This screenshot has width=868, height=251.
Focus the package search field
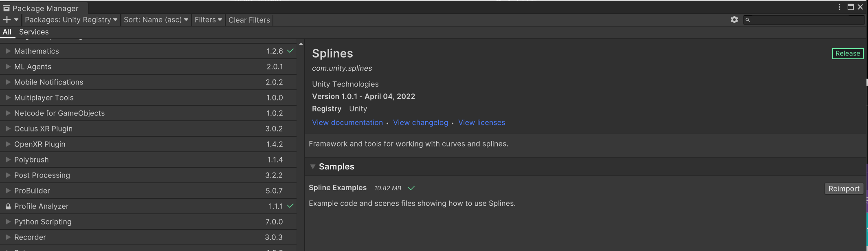[804, 20]
